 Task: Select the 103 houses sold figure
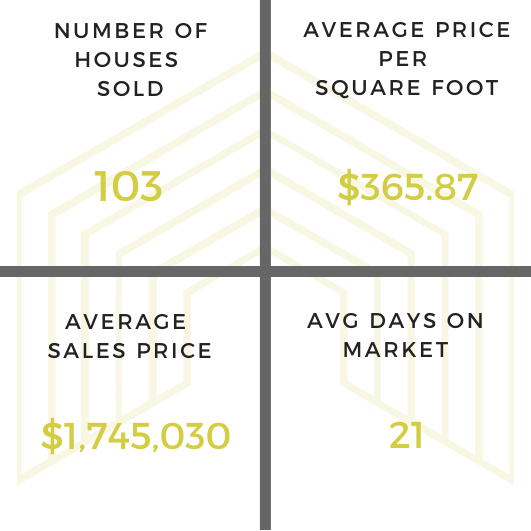coord(128,187)
